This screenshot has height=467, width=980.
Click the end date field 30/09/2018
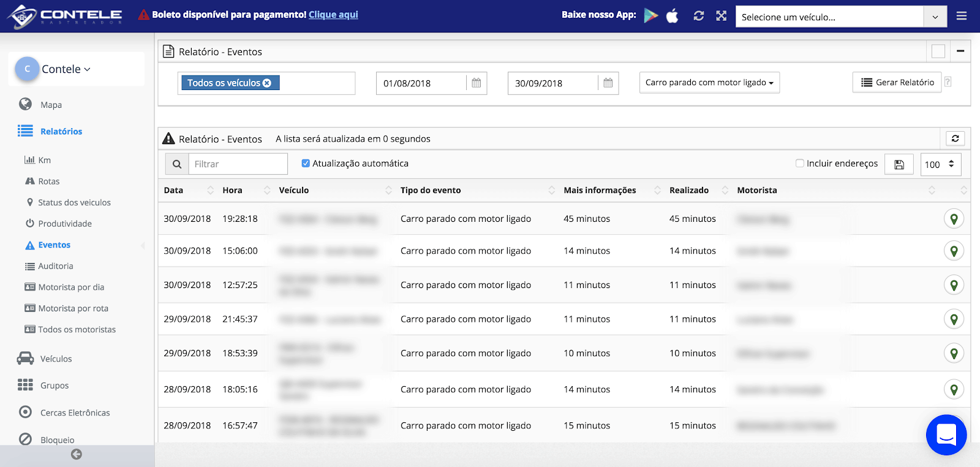coord(553,83)
